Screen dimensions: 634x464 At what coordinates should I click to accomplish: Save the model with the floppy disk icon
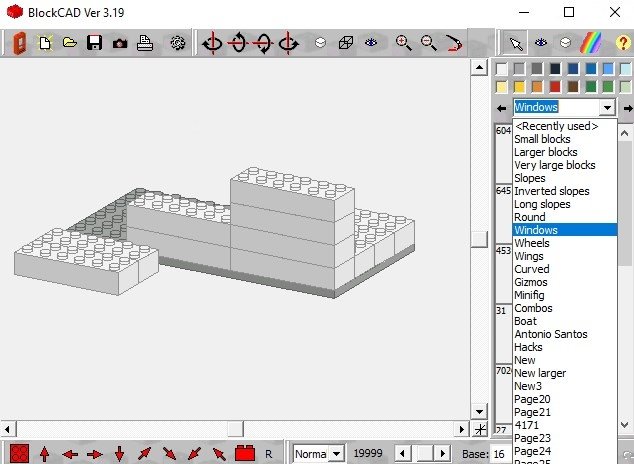click(x=94, y=42)
